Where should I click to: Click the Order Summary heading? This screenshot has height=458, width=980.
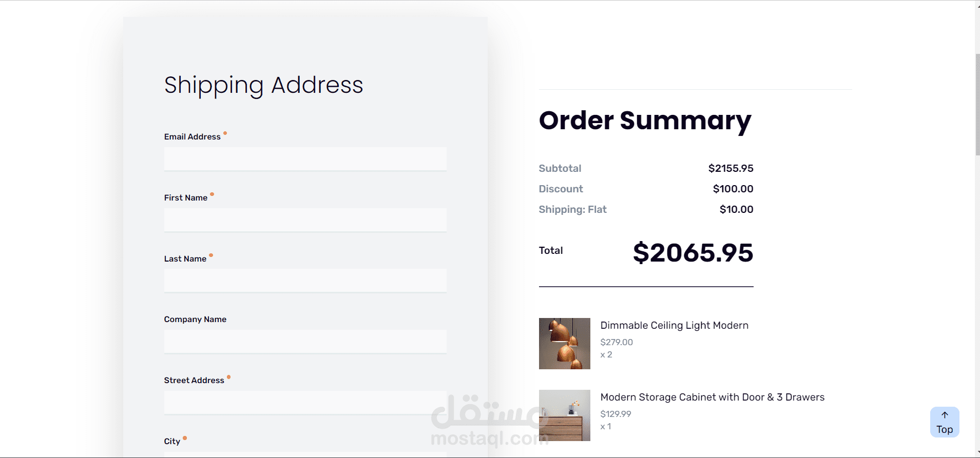click(x=645, y=121)
